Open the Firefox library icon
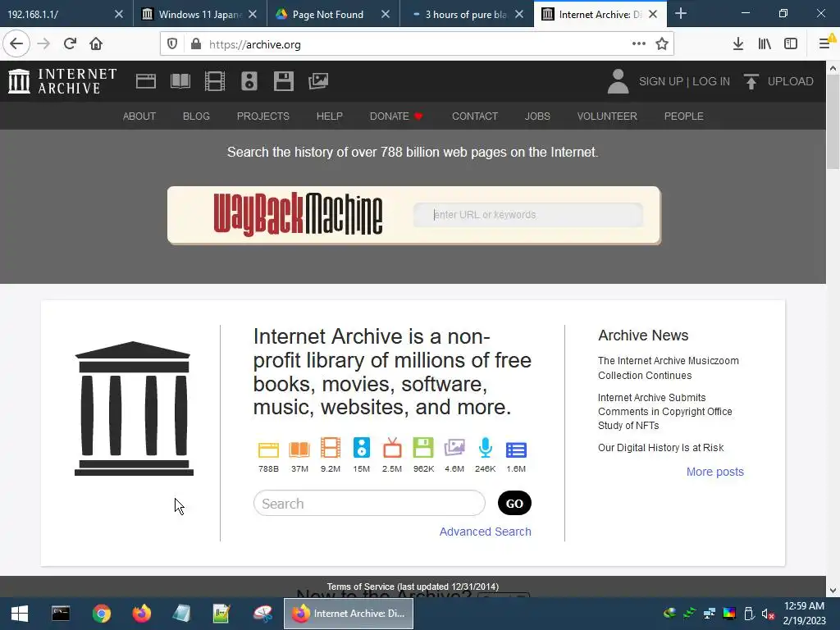 click(765, 44)
